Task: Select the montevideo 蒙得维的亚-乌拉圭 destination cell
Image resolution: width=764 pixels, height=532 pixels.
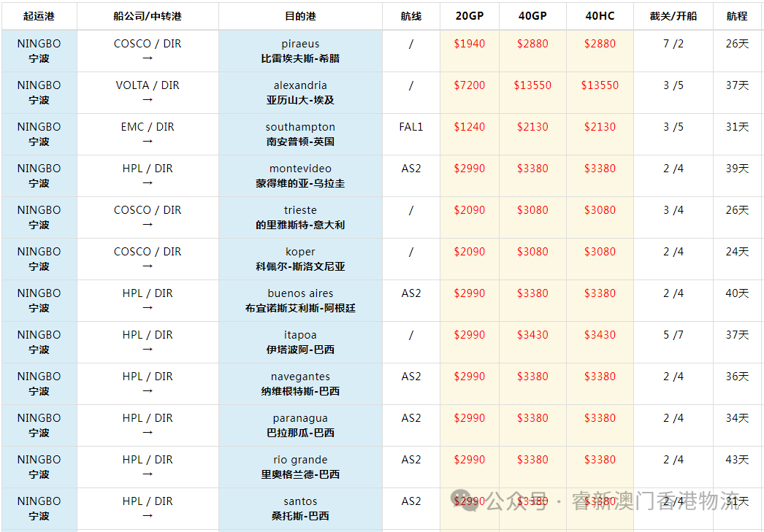Action: tap(300, 176)
